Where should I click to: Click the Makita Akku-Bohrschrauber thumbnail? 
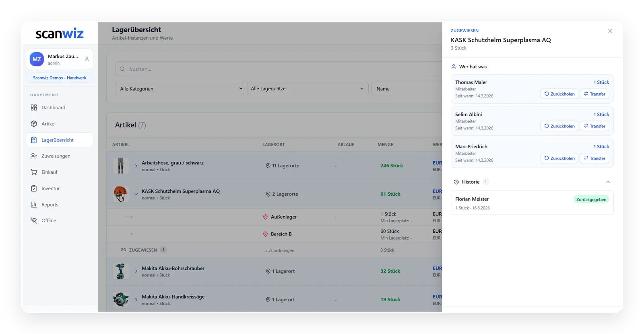[120, 271]
